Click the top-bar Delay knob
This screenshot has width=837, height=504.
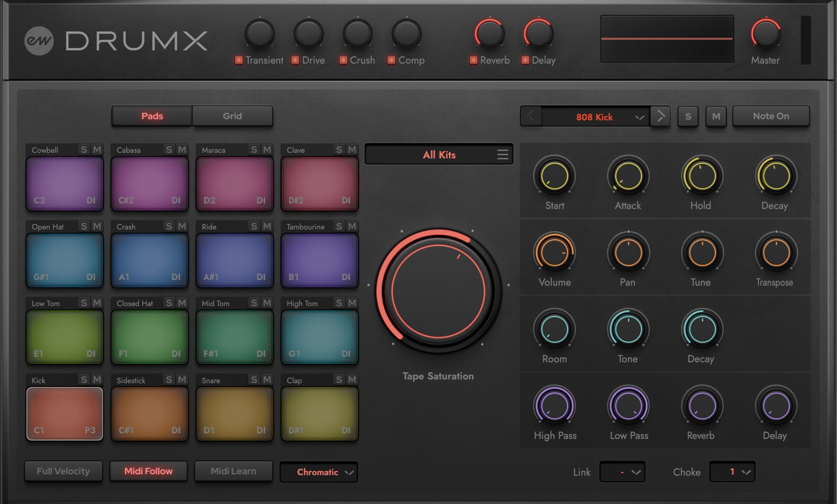click(538, 33)
